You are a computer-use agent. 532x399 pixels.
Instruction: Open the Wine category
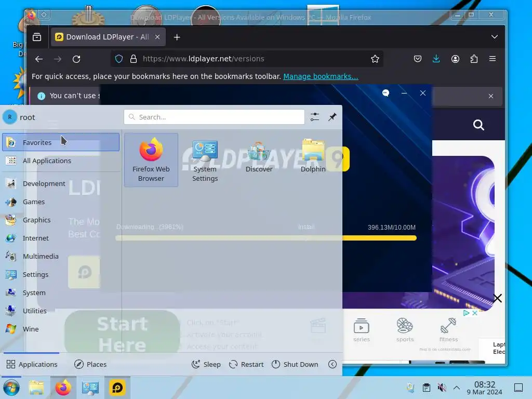click(x=61, y=329)
